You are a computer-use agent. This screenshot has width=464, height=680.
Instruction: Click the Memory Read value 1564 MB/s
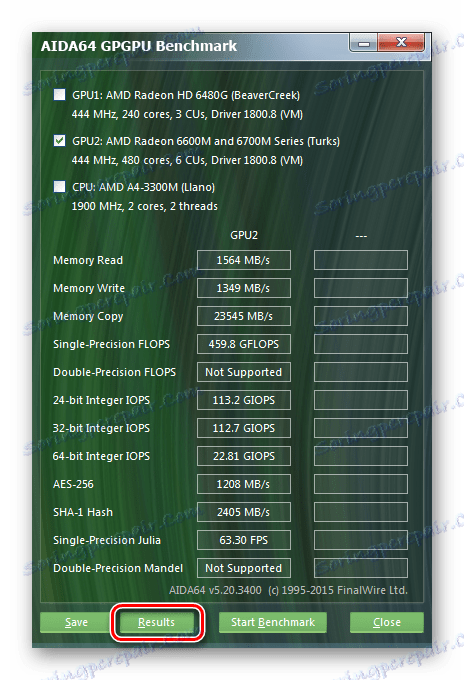244,260
